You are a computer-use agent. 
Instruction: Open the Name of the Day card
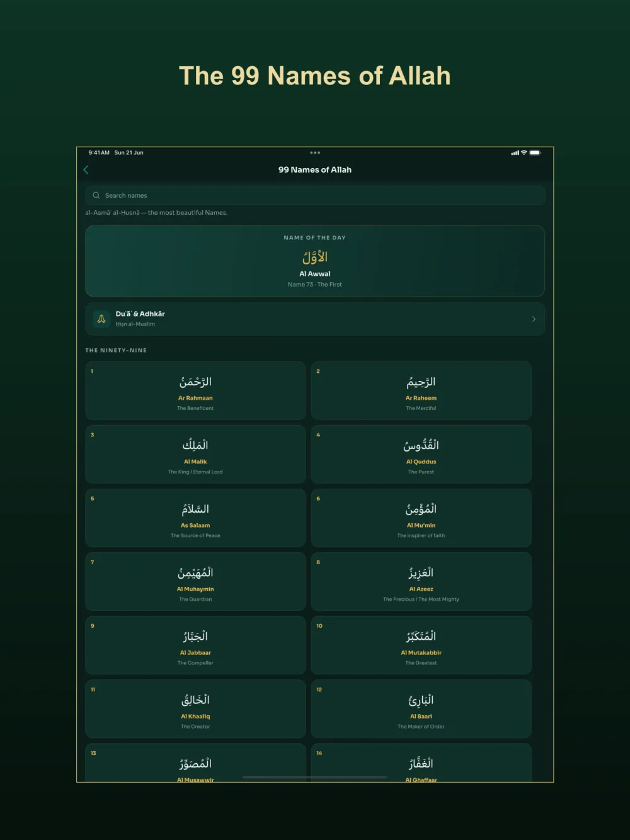click(x=315, y=261)
